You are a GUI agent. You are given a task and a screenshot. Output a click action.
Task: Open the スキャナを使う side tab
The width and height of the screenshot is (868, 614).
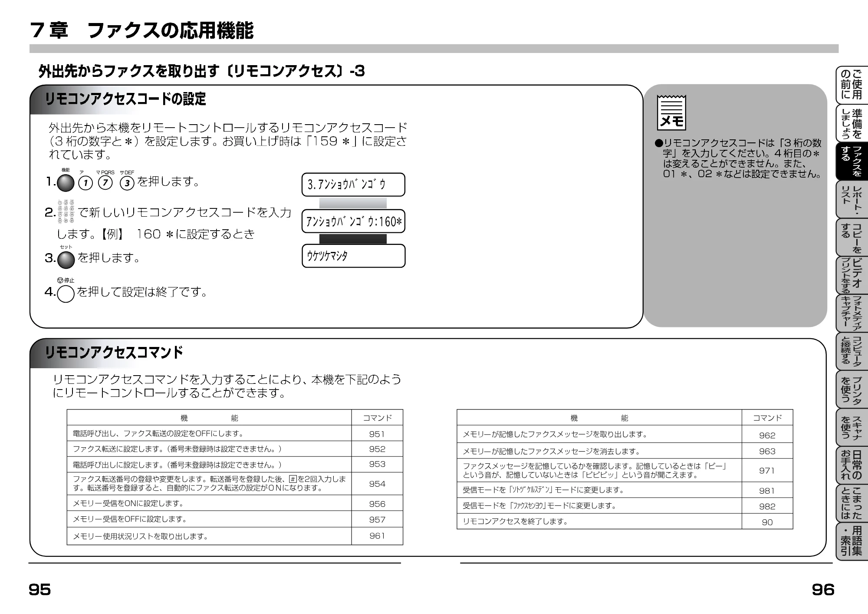[x=852, y=428]
